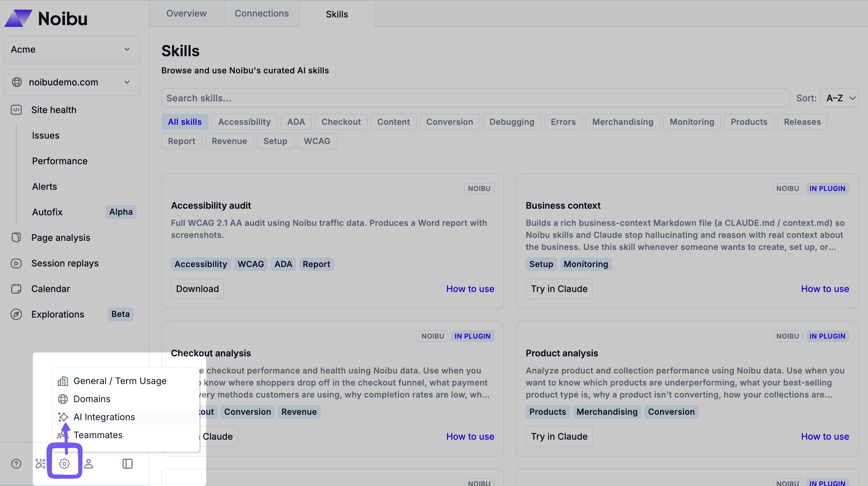Toggle the Content filter chip
868x486 pixels.
[x=393, y=122]
